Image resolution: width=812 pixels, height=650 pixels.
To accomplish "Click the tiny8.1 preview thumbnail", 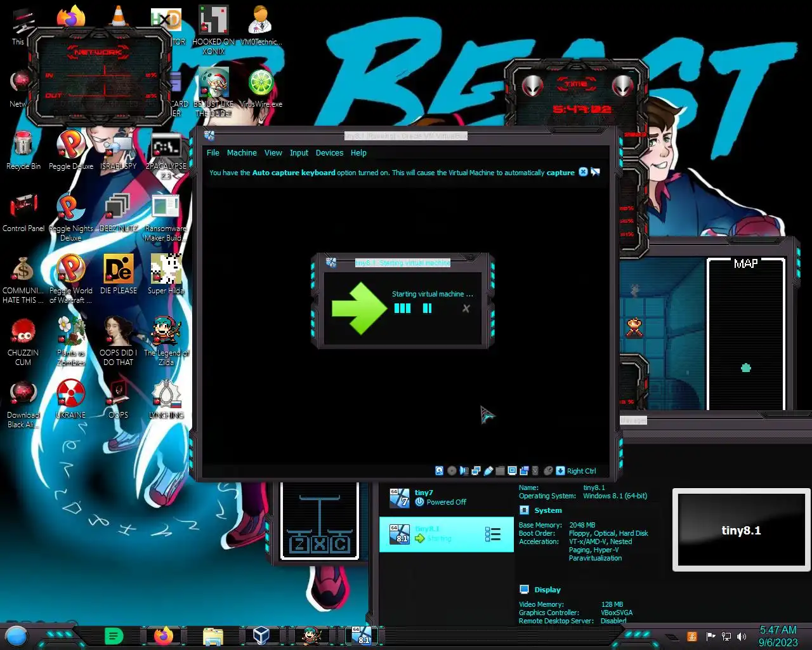I will click(x=741, y=530).
